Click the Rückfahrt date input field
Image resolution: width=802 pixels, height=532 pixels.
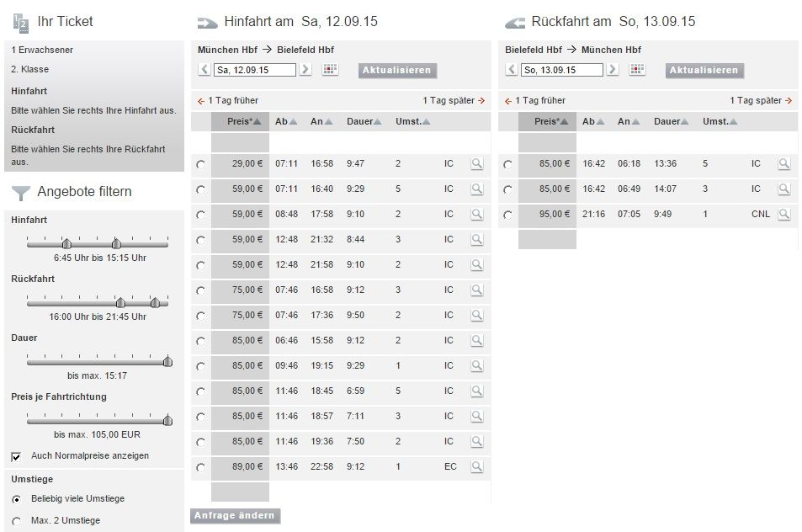[561, 70]
